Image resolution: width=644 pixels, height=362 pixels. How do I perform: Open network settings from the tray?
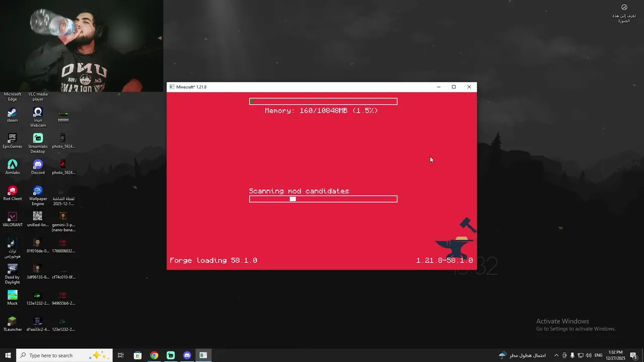pyautogui.click(x=580, y=355)
